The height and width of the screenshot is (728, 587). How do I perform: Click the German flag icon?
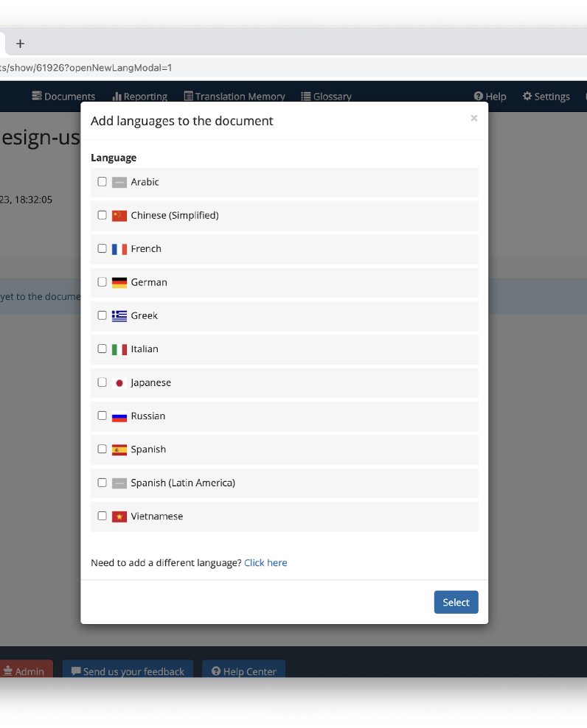119,283
